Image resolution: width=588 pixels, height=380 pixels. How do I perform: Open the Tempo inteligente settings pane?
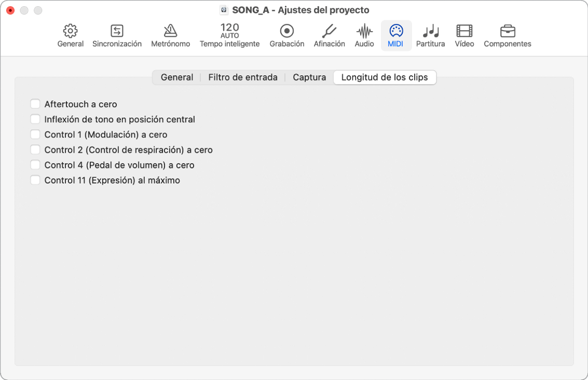pos(229,36)
